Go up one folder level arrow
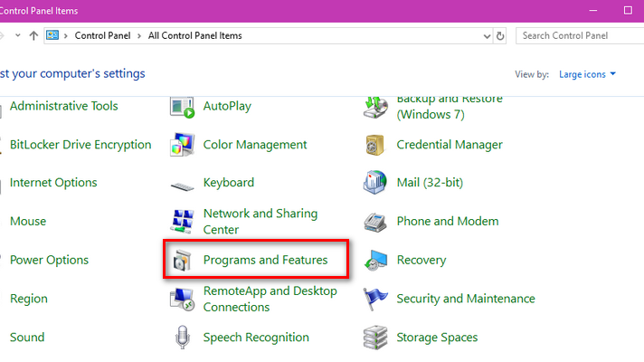The width and height of the screenshot is (644, 362). (x=33, y=36)
